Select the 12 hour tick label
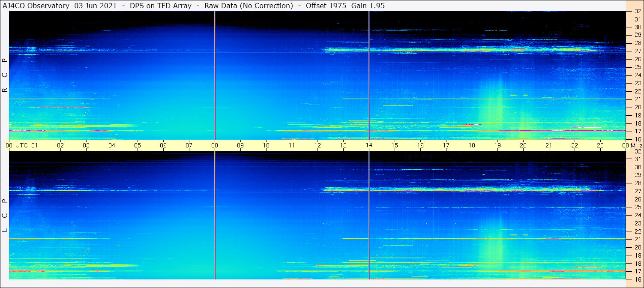Viewport: 644px width, 288px height. tap(318, 145)
